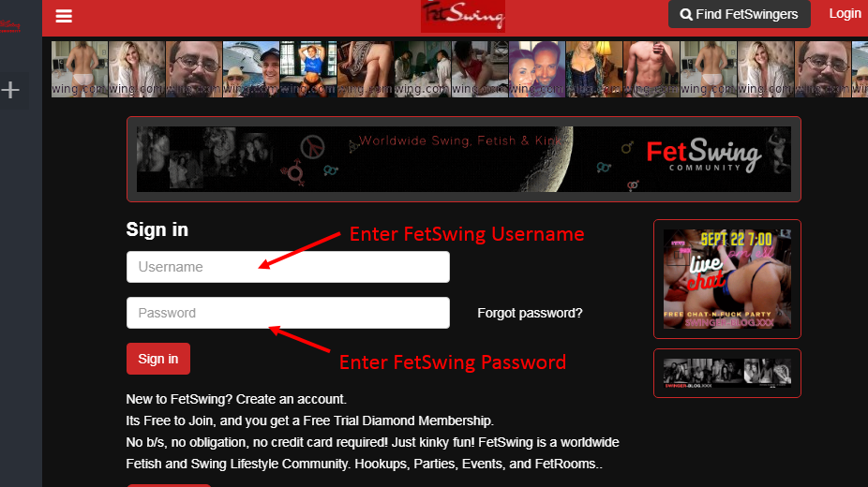
Task: Focus the Username input field
Action: click(x=288, y=267)
